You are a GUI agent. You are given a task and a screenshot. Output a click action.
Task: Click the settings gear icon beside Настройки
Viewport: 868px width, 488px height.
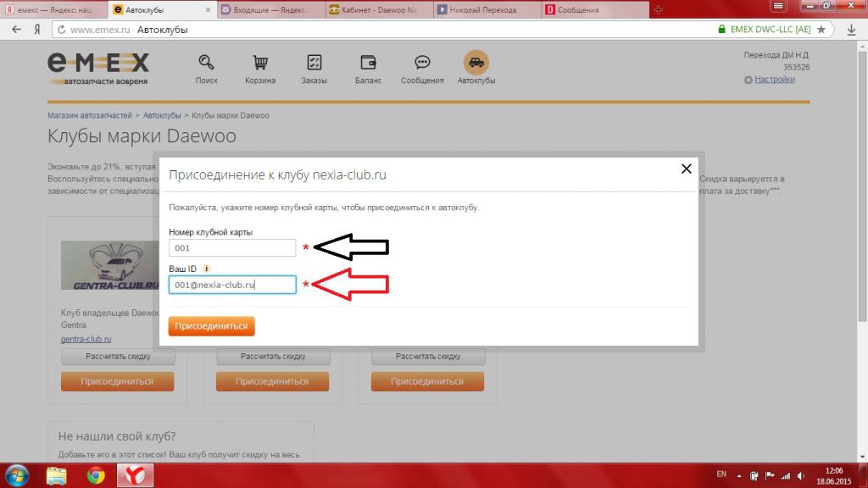(x=748, y=80)
